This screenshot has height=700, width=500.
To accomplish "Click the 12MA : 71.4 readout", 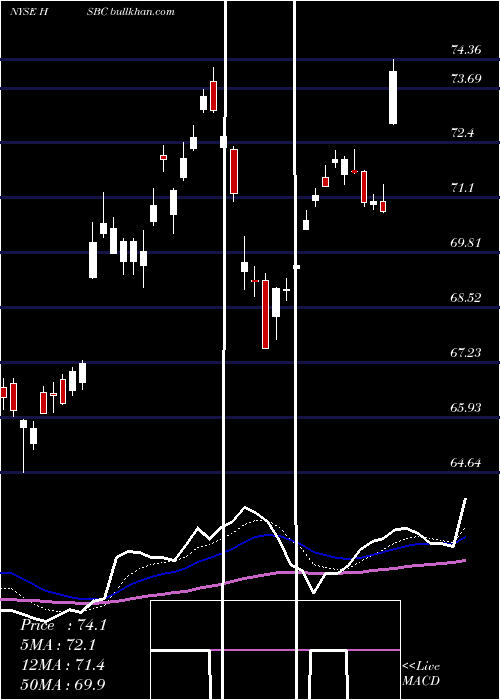I will (63, 665).
